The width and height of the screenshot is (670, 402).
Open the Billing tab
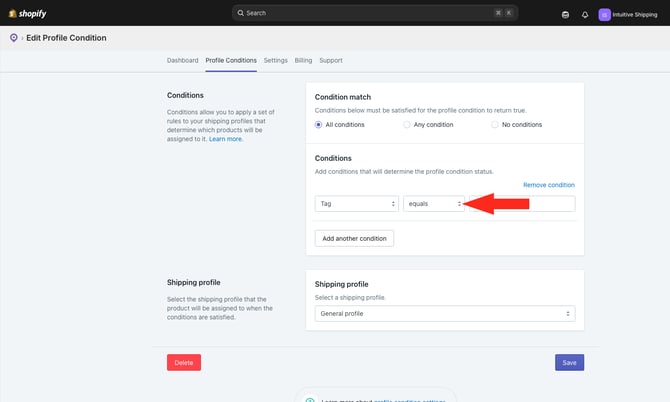(303, 60)
